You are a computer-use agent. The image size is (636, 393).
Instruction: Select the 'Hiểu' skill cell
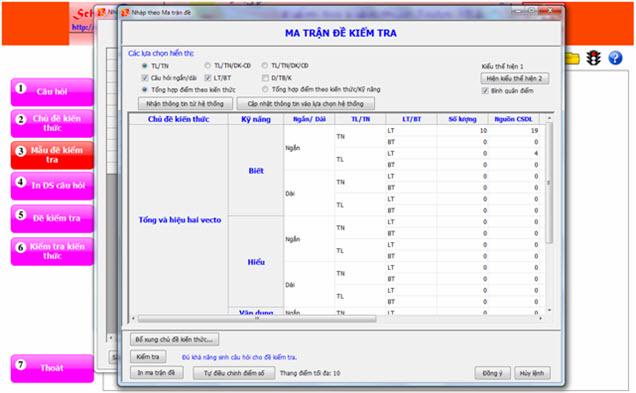[256, 262]
